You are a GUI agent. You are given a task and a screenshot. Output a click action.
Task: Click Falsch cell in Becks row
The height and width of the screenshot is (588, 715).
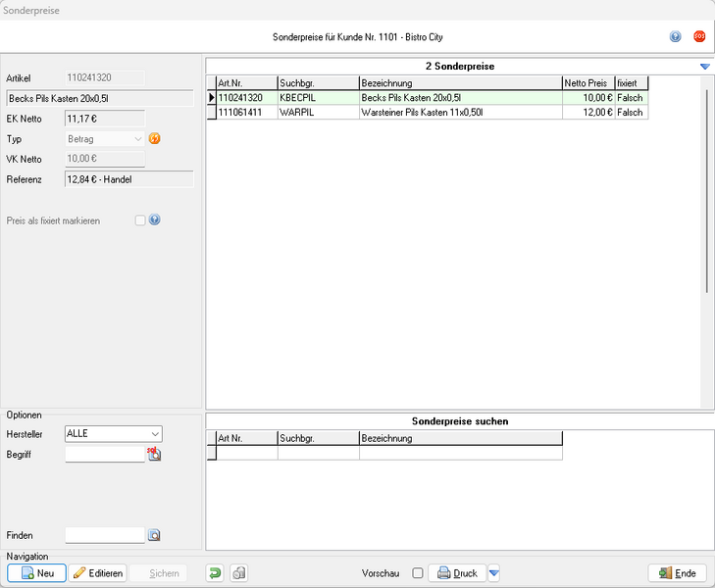coord(632,98)
